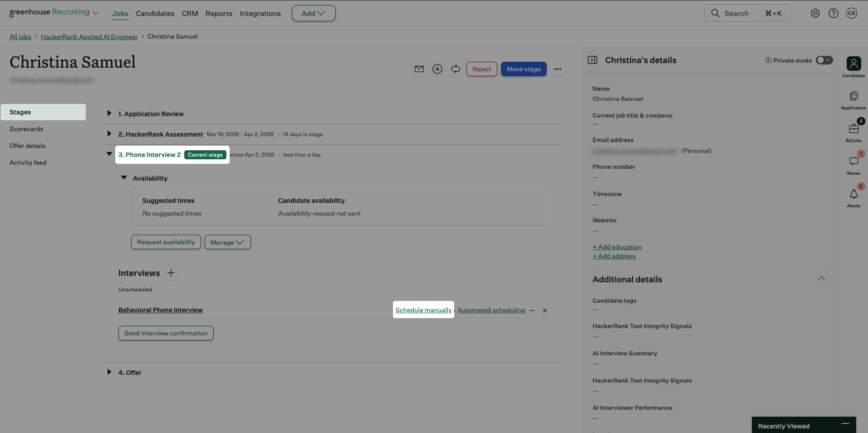Open the Manage dropdown

pyautogui.click(x=228, y=242)
